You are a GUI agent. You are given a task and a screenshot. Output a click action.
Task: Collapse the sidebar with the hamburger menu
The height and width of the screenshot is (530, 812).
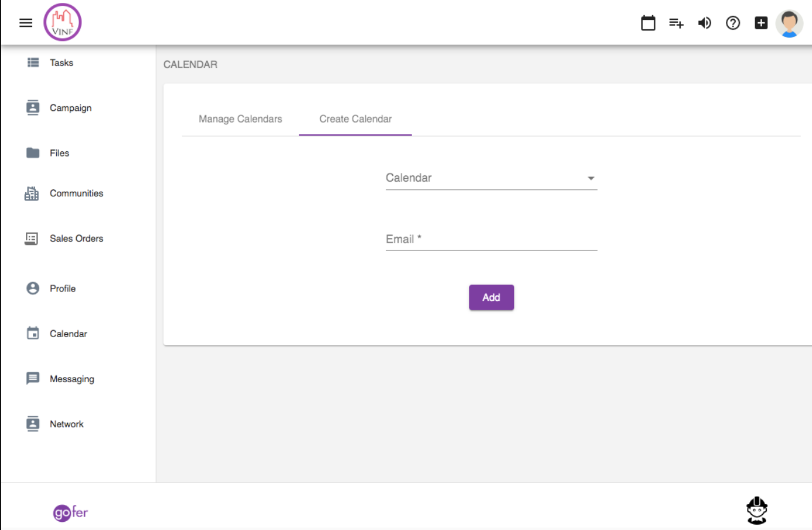pos(25,22)
